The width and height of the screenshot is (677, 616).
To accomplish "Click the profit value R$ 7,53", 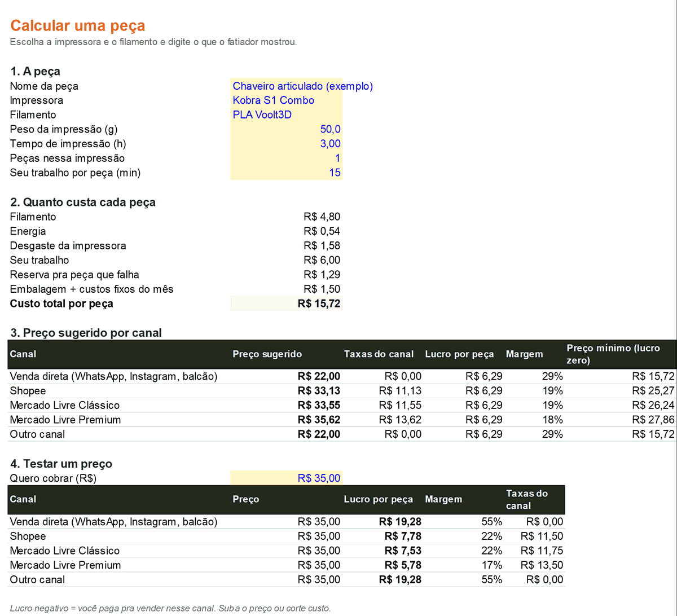I will tap(403, 551).
